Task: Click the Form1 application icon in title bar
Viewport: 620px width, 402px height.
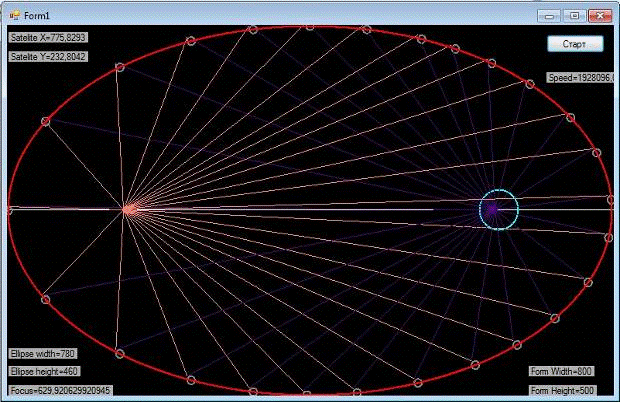Action: (13, 15)
